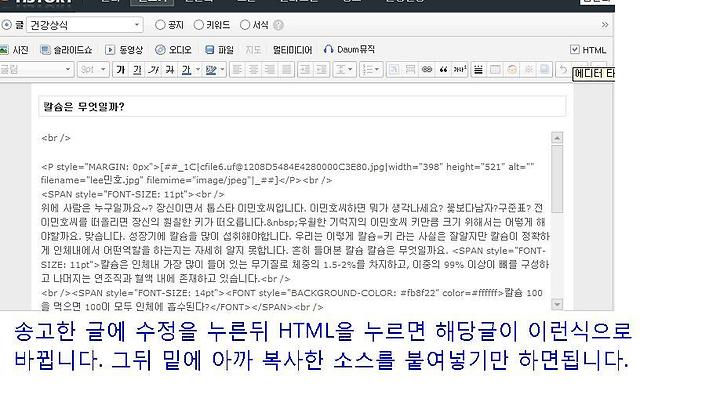Click the title field 칼슘은 무엇일까?
Image resolution: width=720 pixels, height=398 pixels.
point(302,107)
